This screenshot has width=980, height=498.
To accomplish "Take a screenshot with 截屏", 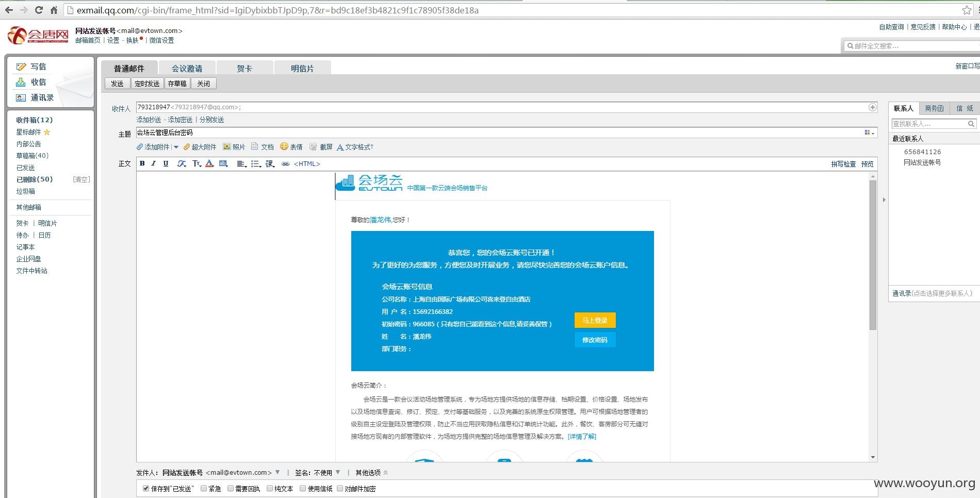I will pos(321,147).
